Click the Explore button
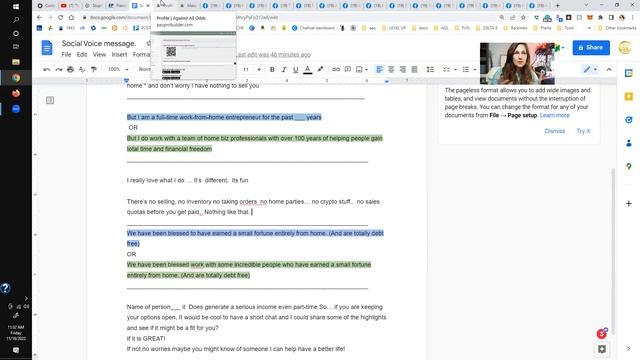The width and height of the screenshot is (640, 360). tap(602, 349)
